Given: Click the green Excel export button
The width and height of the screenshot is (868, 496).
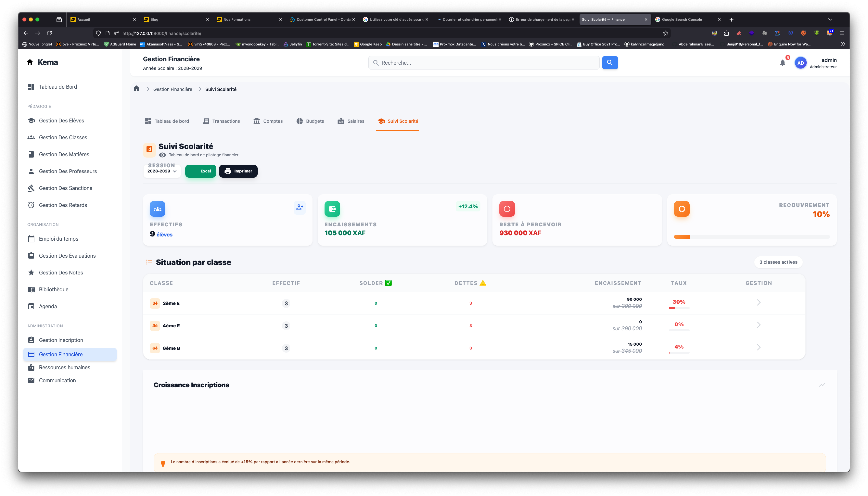Looking at the screenshot, I should tap(200, 171).
